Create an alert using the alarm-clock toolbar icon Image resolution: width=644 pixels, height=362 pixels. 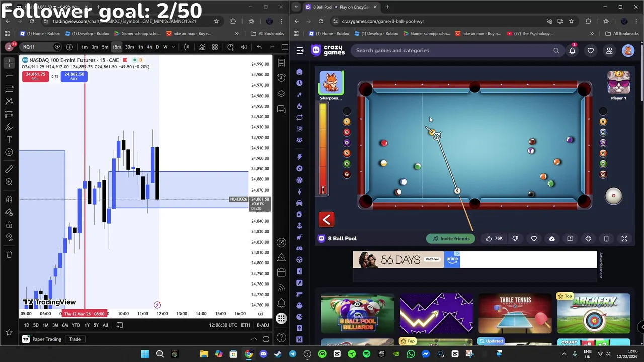pos(230,47)
